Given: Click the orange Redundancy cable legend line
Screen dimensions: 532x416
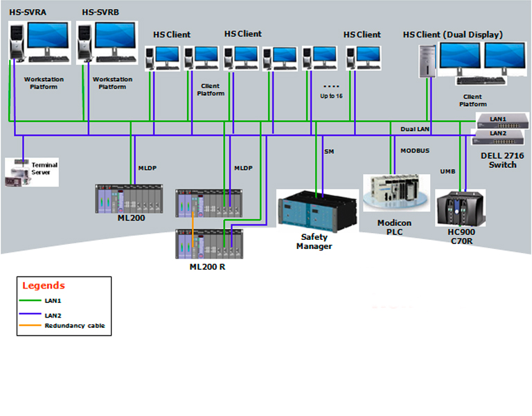Looking at the screenshot, I should pyautogui.click(x=31, y=326).
